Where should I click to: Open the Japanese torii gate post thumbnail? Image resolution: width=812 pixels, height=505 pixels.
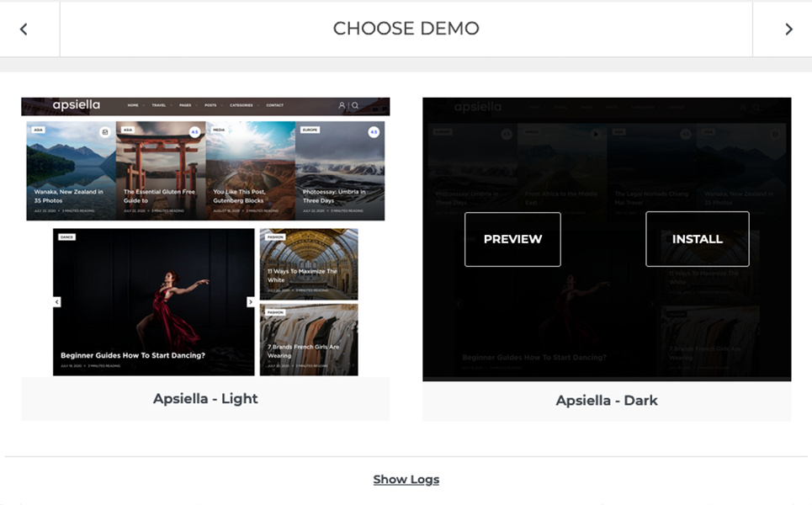point(161,170)
